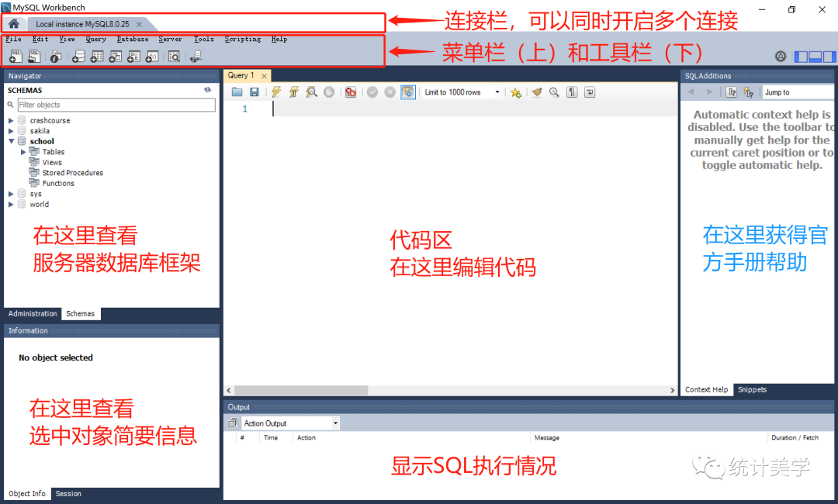Switch to the Snippets tab

point(752,390)
